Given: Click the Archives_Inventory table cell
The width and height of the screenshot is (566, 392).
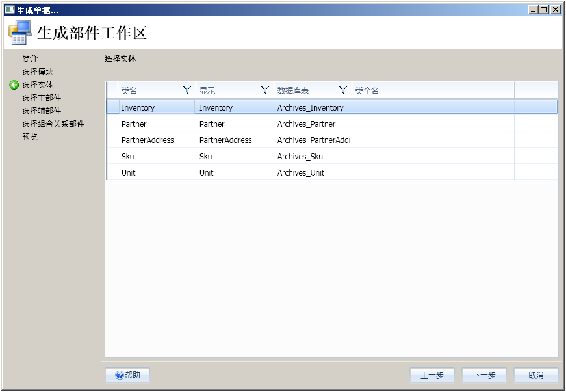Looking at the screenshot, I should [x=313, y=107].
